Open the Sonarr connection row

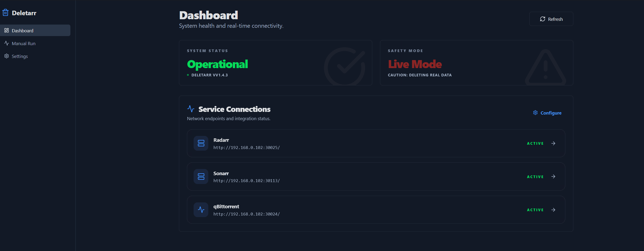376,177
